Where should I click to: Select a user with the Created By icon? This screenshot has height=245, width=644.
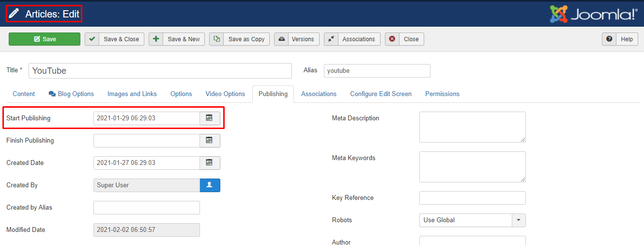210,185
